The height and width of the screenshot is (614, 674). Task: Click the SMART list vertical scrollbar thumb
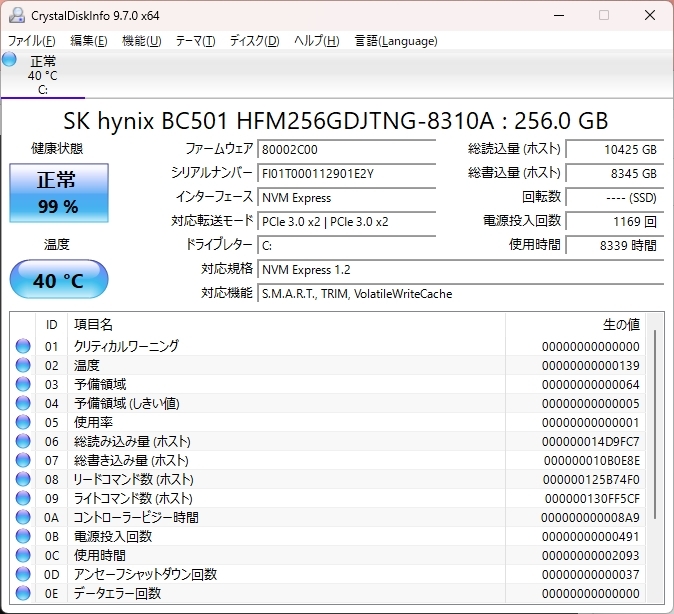tap(655, 424)
